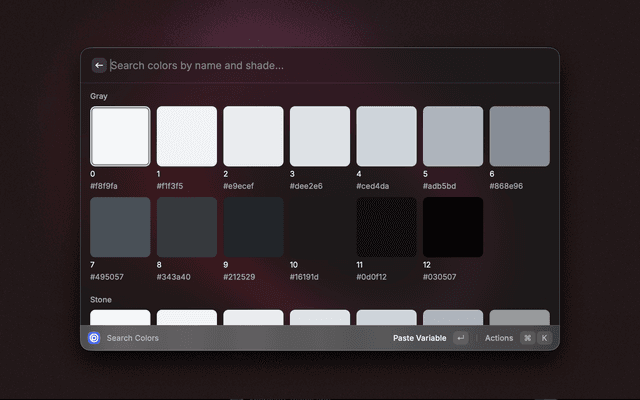The height and width of the screenshot is (400, 640).
Task: Click the Search Colors extension icon
Action: (x=94, y=338)
